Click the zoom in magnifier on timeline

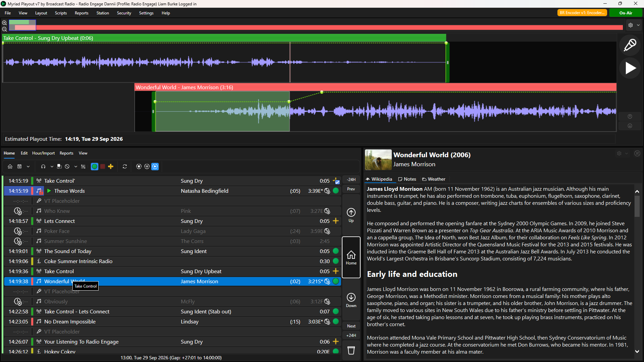pos(4,23)
